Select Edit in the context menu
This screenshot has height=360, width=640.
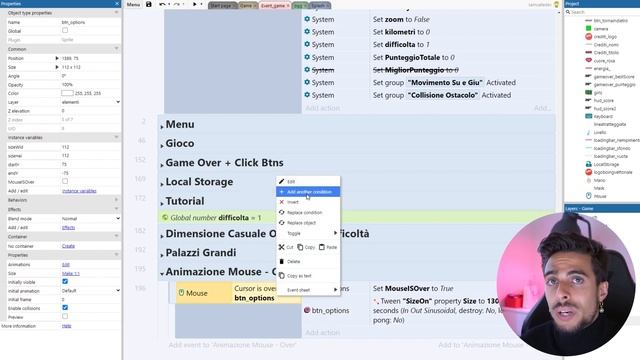tap(308, 181)
